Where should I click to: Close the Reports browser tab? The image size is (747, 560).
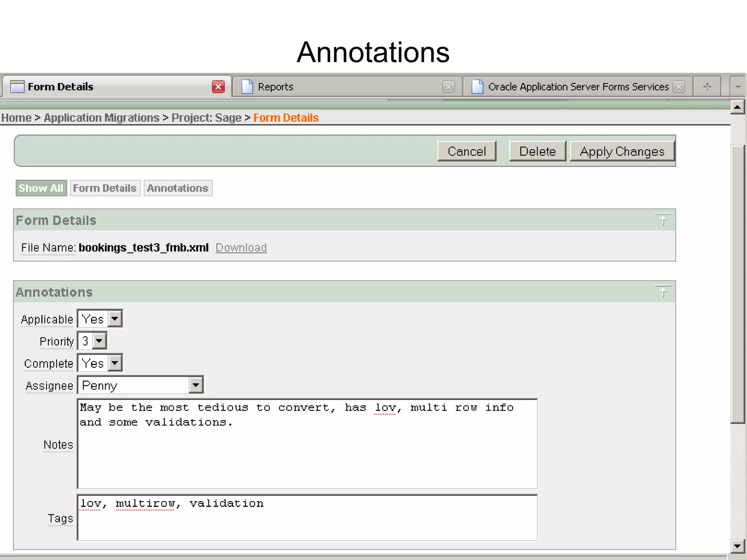coord(448,87)
